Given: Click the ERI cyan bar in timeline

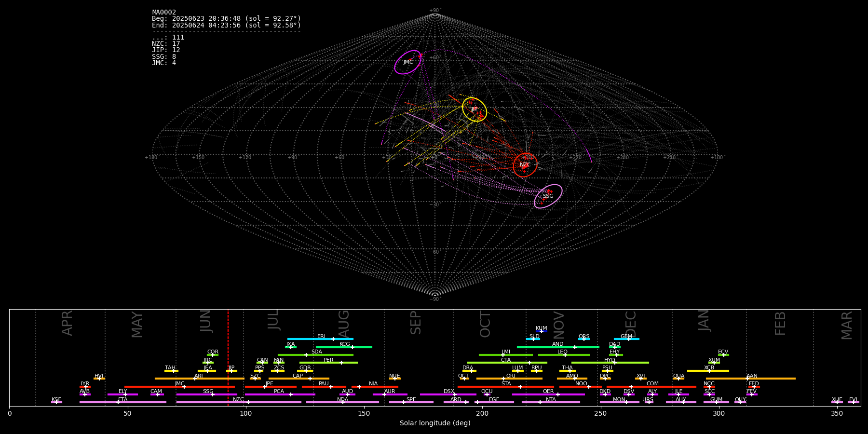Looking at the screenshot, I should [x=320, y=339].
